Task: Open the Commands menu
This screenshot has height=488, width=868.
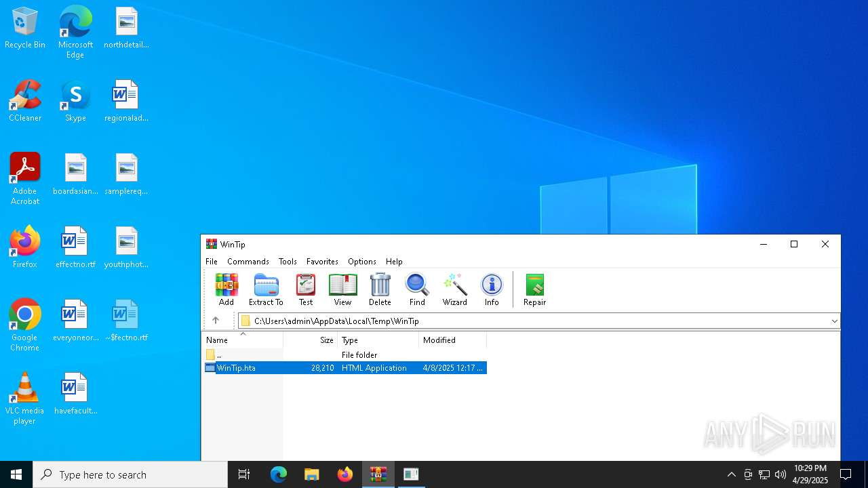Action: tap(248, 261)
